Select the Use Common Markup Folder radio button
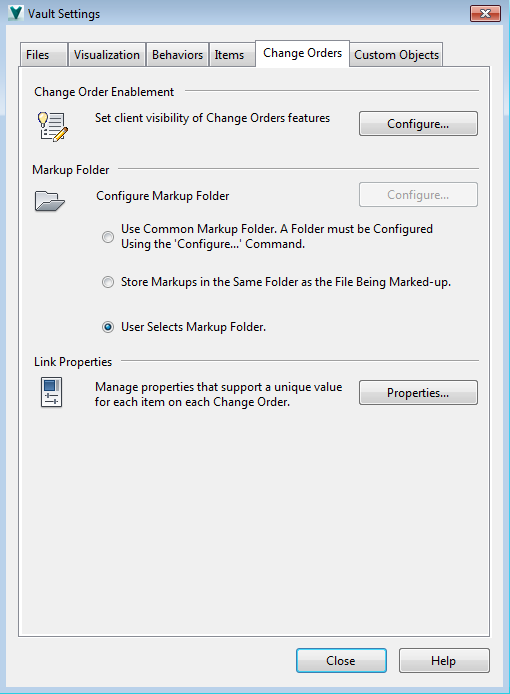Viewport: 510px width, 694px height. pos(108,237)
